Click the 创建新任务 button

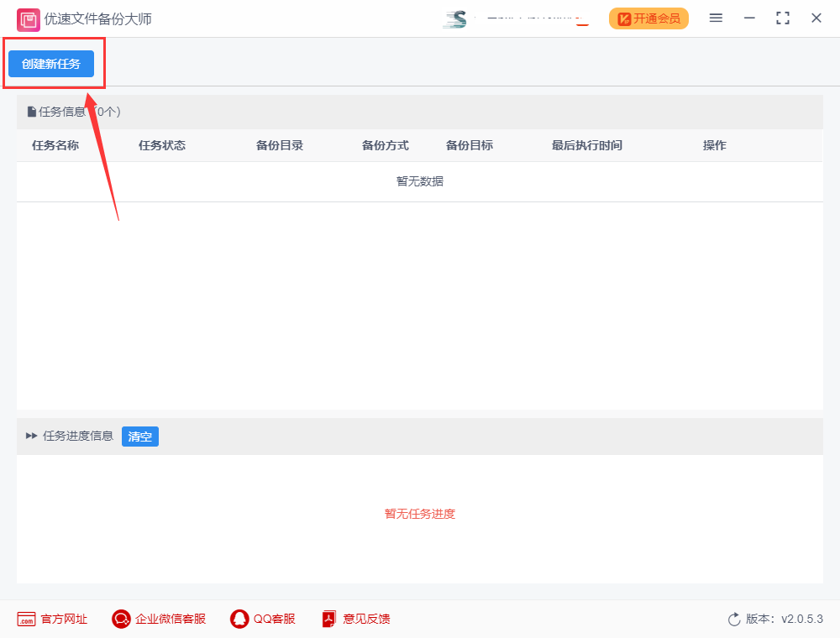tap(50, 63)
